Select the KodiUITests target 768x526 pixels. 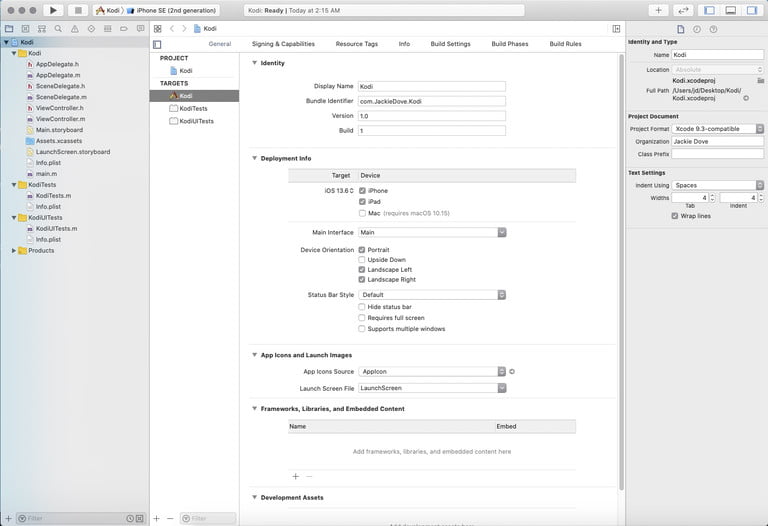196,121
